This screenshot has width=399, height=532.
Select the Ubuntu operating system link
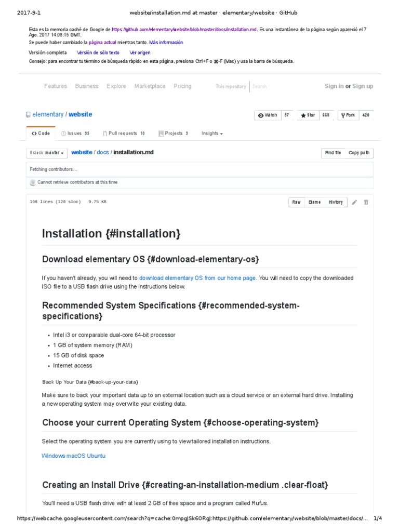click(x=96, y=456)
